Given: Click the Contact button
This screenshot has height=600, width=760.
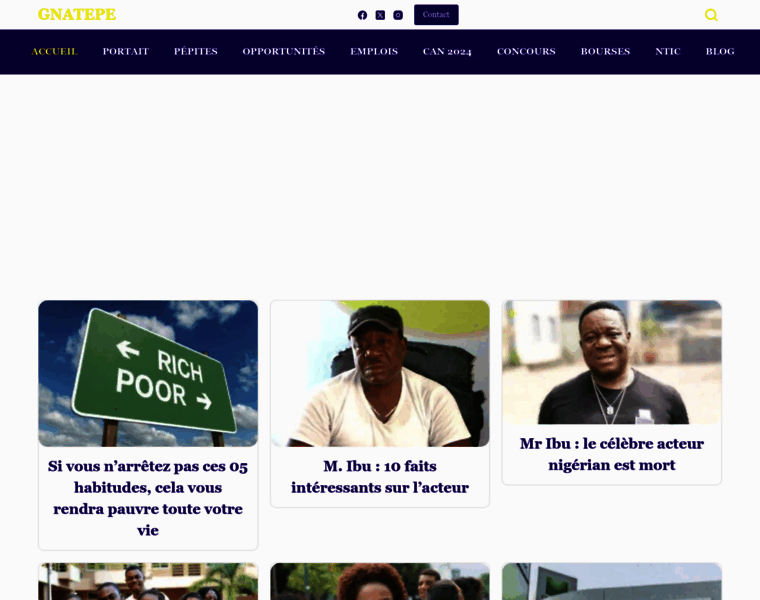Looking at the screenshot, I should click(436, 15).
